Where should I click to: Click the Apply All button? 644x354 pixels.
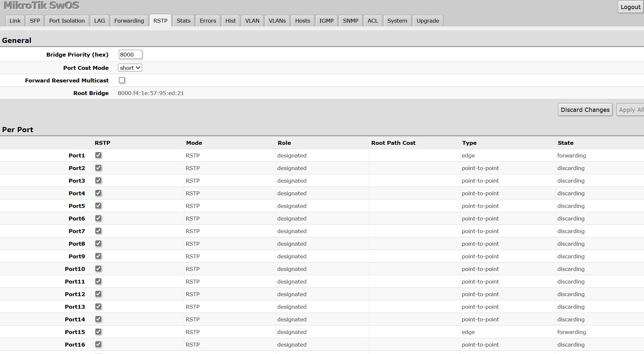click(x=631, y=110)
